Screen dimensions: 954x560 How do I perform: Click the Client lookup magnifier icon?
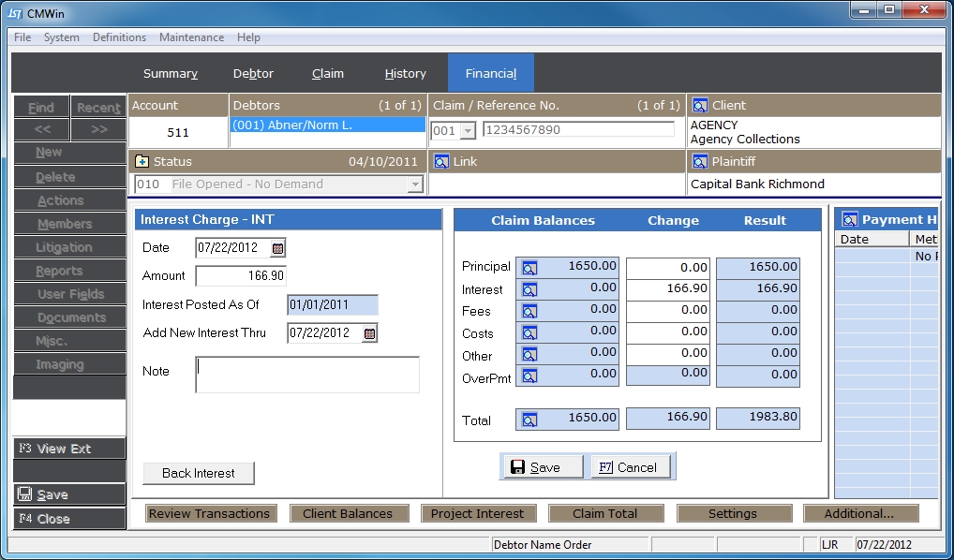(x=699, y=106)
